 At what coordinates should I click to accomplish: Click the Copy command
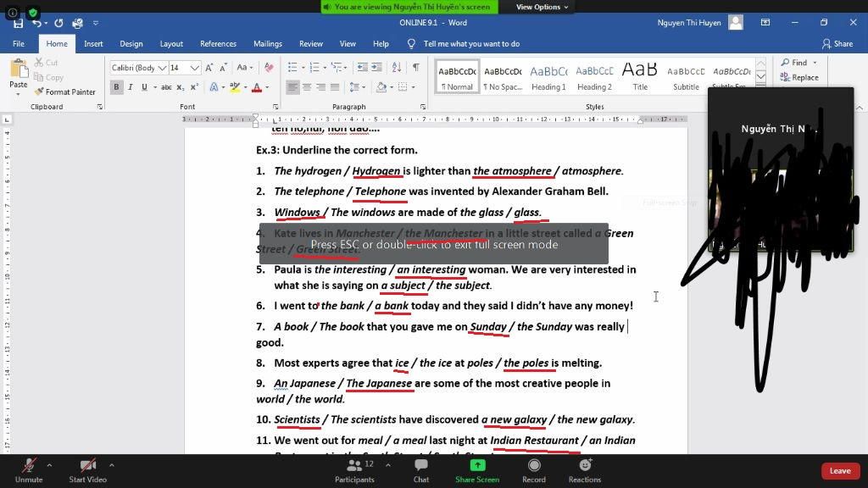tap(48, 77)
